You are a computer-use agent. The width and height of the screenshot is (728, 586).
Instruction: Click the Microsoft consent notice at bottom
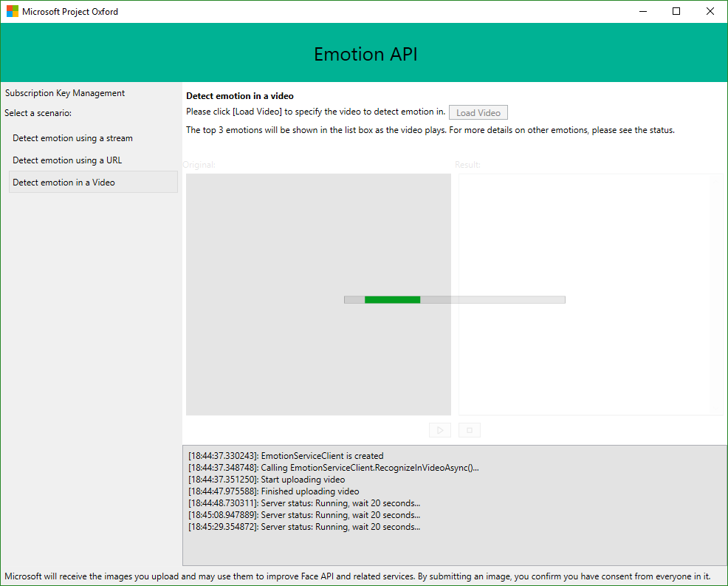point(357,576)
